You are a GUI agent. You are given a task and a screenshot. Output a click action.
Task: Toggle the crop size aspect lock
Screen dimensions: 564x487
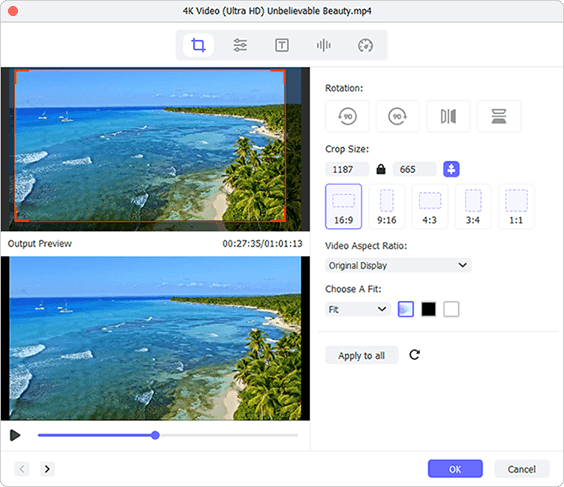pos(381,169)
